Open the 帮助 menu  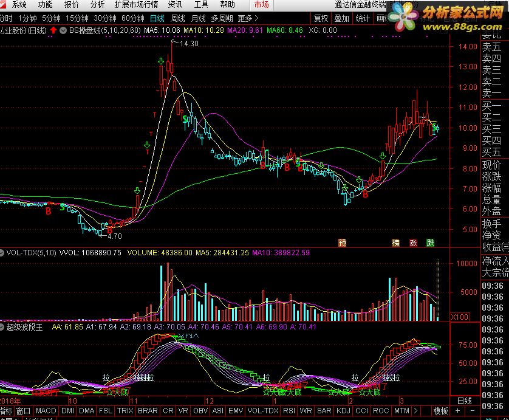point(227,4)
